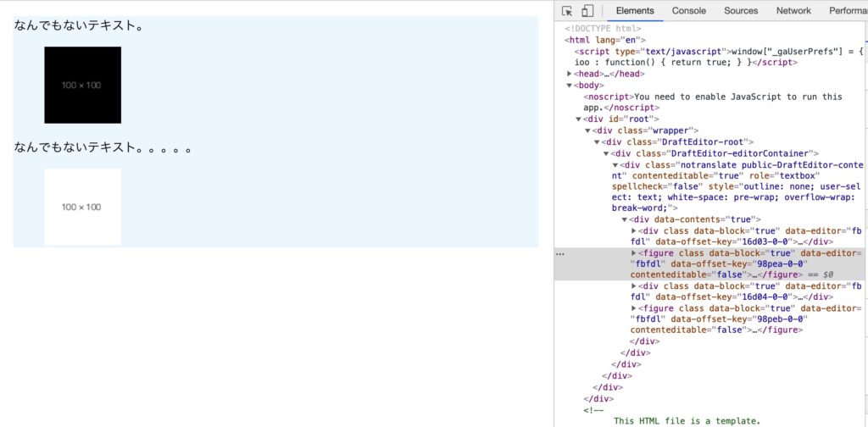Expand the div with key 16d04-0-0

(634, 286)
